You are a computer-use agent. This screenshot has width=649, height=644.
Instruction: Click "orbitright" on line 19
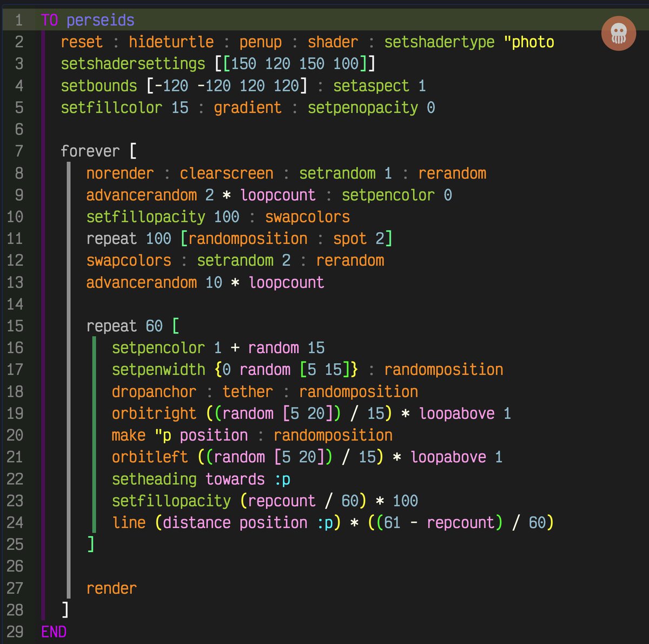click(154, 413)
